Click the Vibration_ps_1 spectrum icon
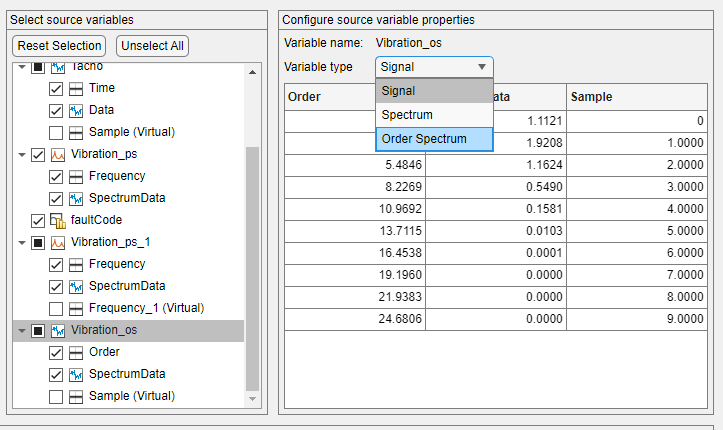The width and height of the screenshot is (723, 430). click(58, 242)
